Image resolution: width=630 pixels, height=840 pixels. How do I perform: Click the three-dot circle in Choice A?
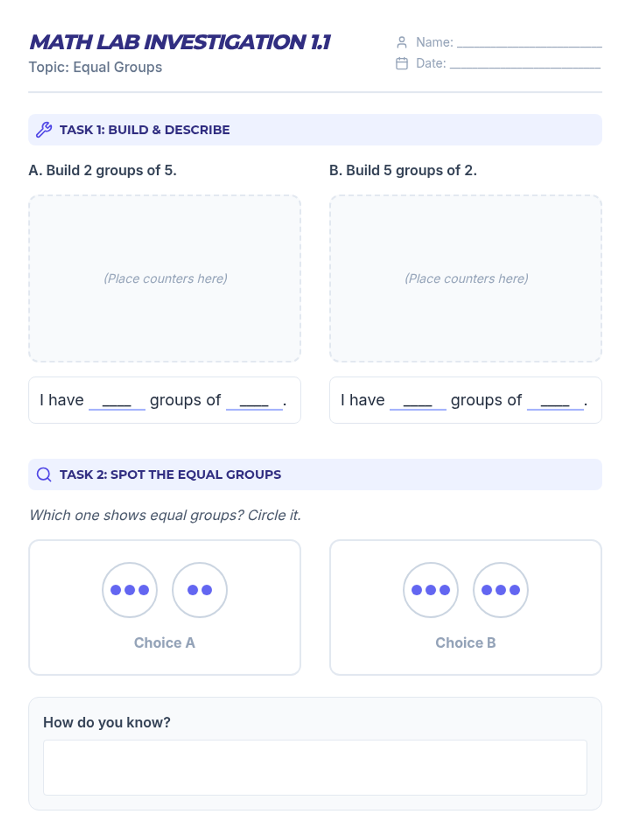point(130,590)
